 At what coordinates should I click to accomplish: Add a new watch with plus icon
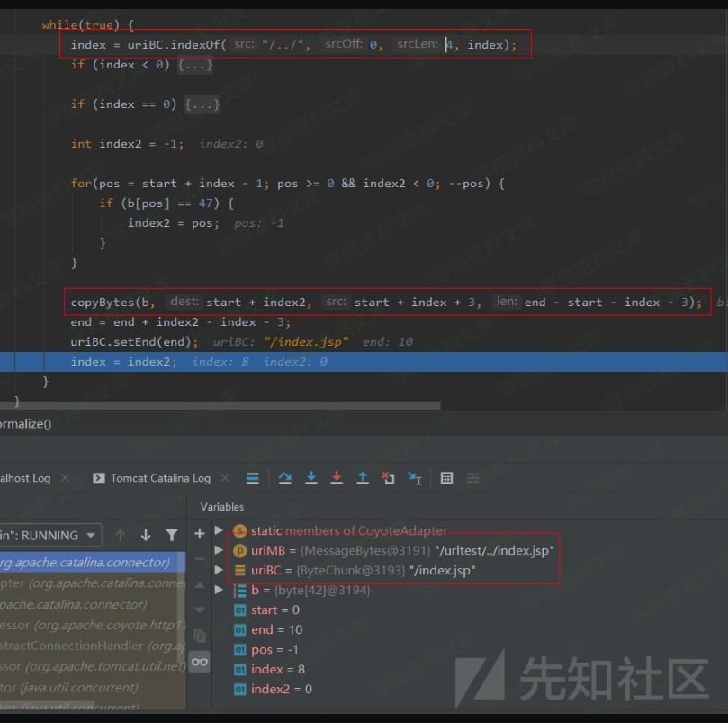(200, 534)
